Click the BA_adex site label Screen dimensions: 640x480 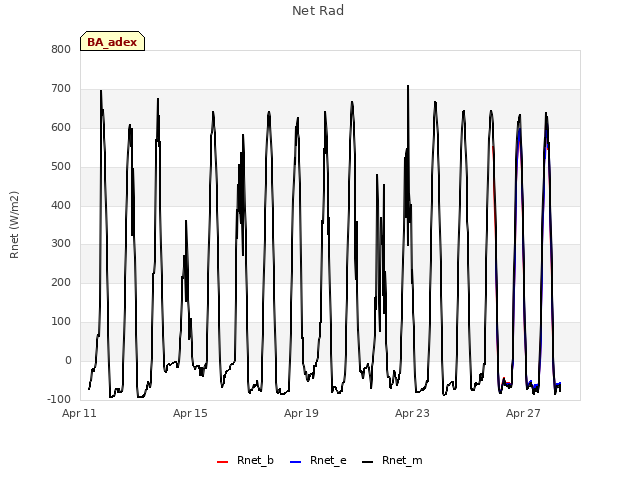tap(112, 42)
